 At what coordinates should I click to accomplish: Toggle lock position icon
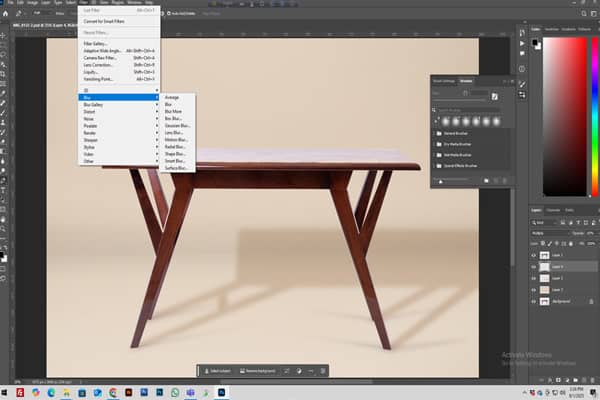pos(557,243)
